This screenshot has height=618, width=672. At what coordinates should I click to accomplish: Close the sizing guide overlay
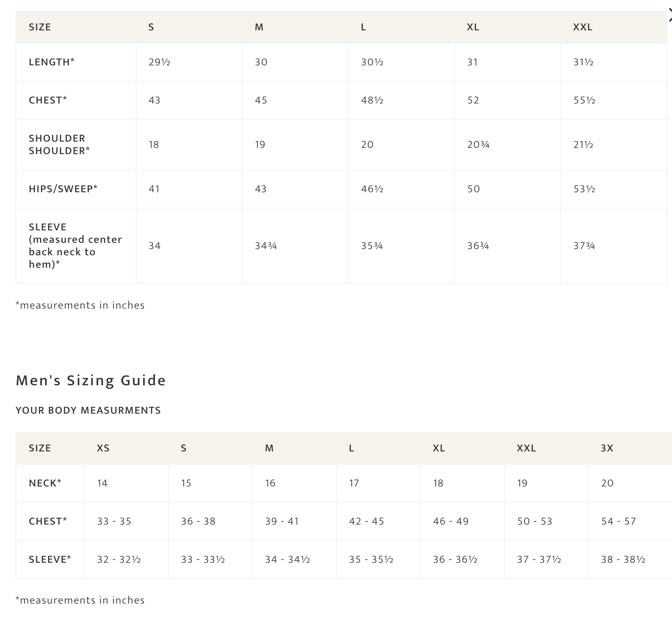[x=670, y=17]
